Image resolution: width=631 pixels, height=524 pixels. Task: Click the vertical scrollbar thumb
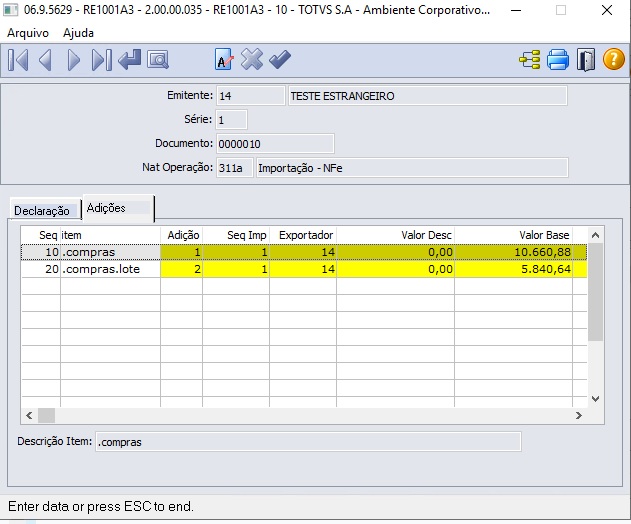point(596,292)
